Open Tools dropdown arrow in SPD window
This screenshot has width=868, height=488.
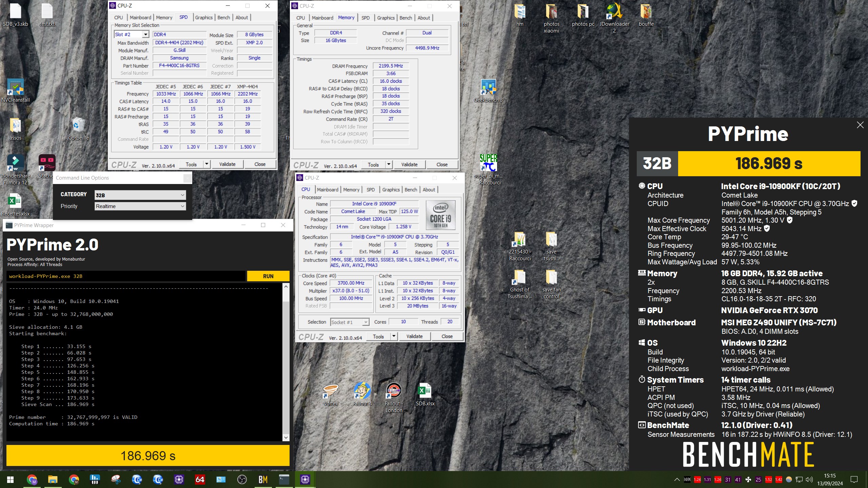coord(206,164)
